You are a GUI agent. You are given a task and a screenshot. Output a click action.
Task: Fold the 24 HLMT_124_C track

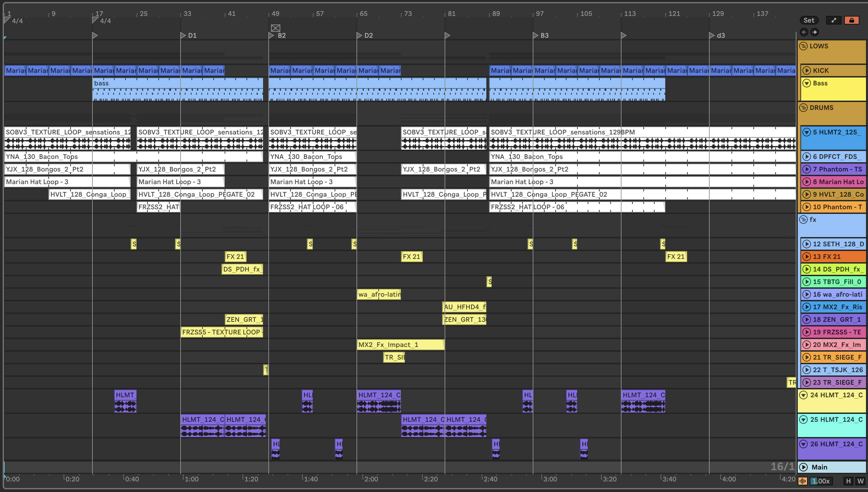point(804,395)
